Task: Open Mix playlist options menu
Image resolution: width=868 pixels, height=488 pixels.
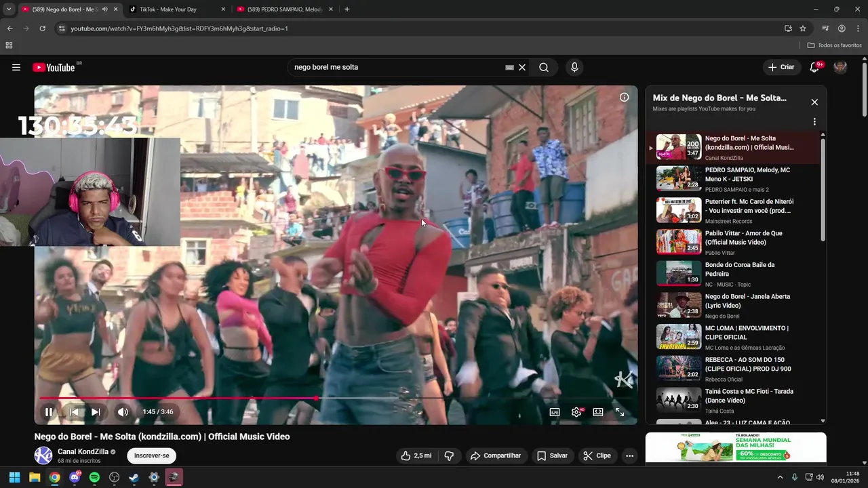Action: (814, 122)
